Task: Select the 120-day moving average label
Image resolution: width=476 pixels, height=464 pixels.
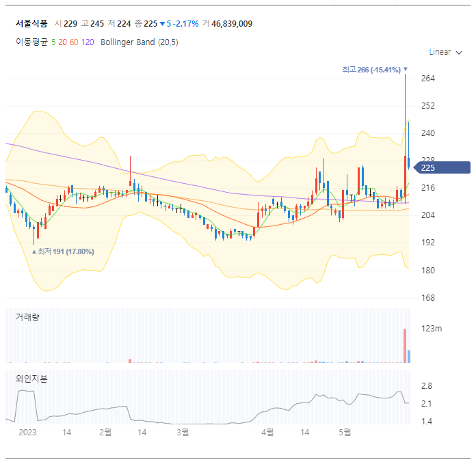Action: [x=88, y=42]
